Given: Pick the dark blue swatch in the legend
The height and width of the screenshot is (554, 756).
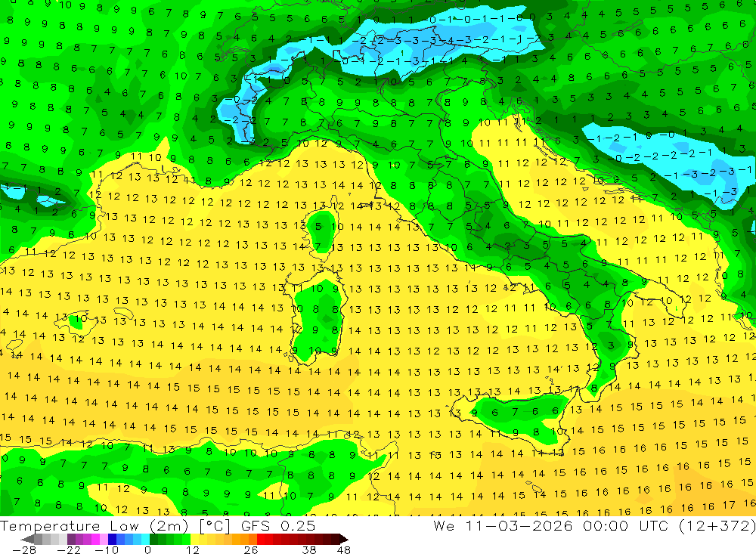Looking at the screenshot, I should pyautogui.click(x=113, y=539).
